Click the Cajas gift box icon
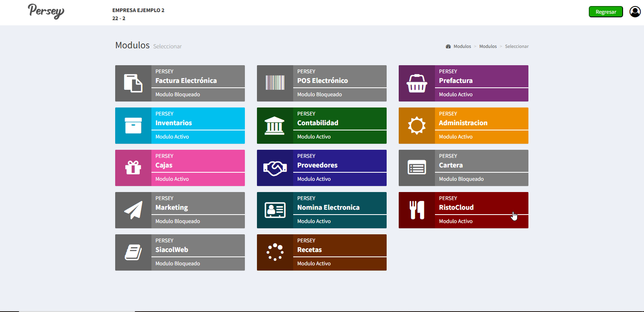The height and width of the screenshot is (312, 644). pyautogui.click(x=133, y=168)
